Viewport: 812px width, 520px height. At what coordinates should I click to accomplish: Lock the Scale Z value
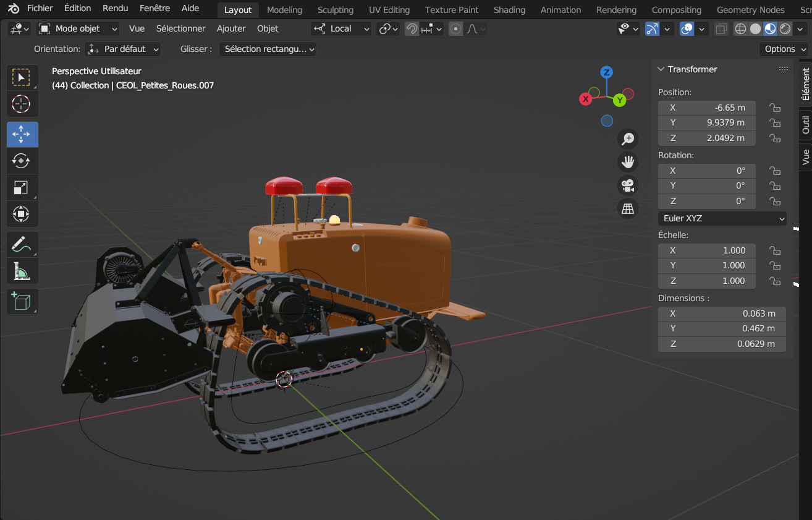774,281
